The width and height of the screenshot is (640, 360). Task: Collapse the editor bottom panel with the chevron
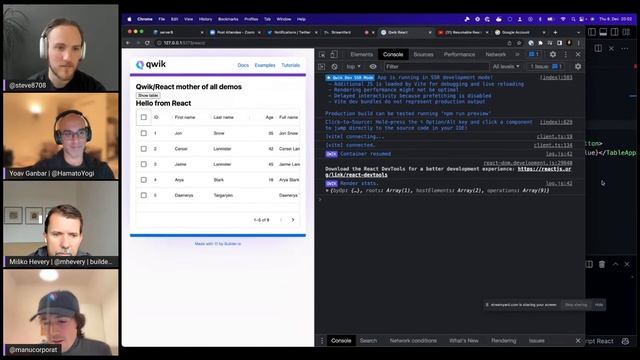pyautogui.click(x=616, y=264)
